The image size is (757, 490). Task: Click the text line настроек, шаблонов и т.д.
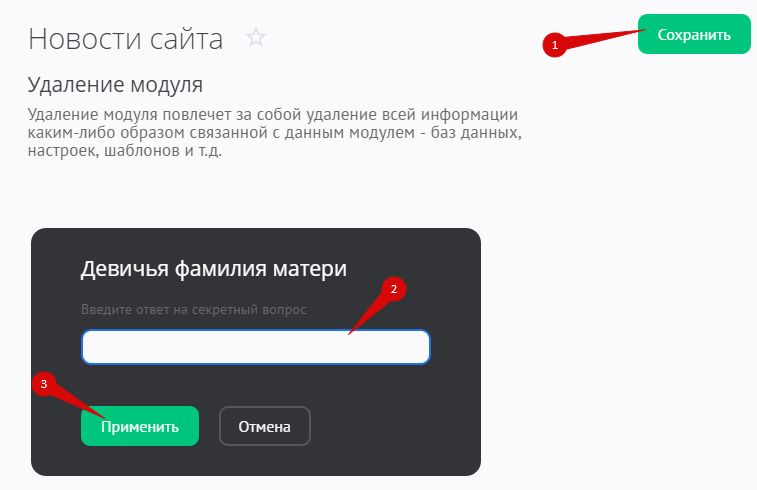pos(125,150)
